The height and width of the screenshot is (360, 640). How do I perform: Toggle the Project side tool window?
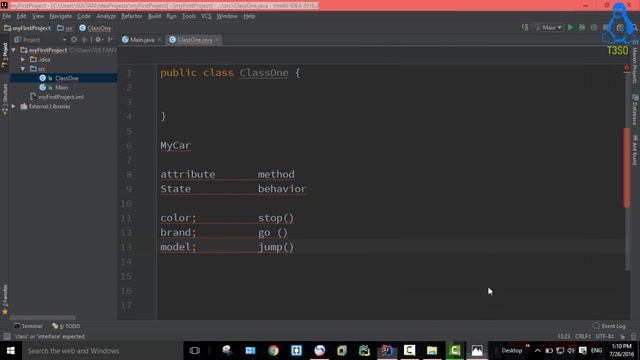[4, 55]
